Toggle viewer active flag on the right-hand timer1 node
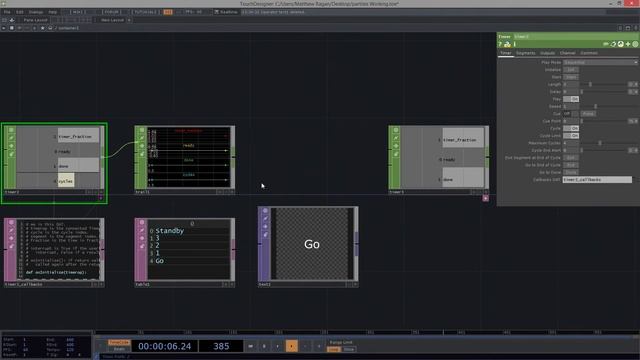The height and width of the screenshot is (360, 640). (x=396, y=130)
